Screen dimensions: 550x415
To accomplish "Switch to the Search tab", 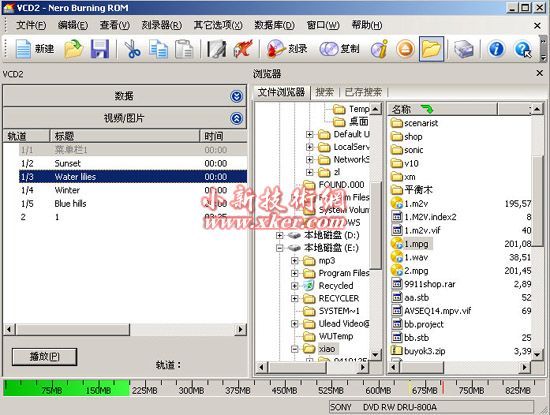I will pyautogui.click(x=324, y=92).
